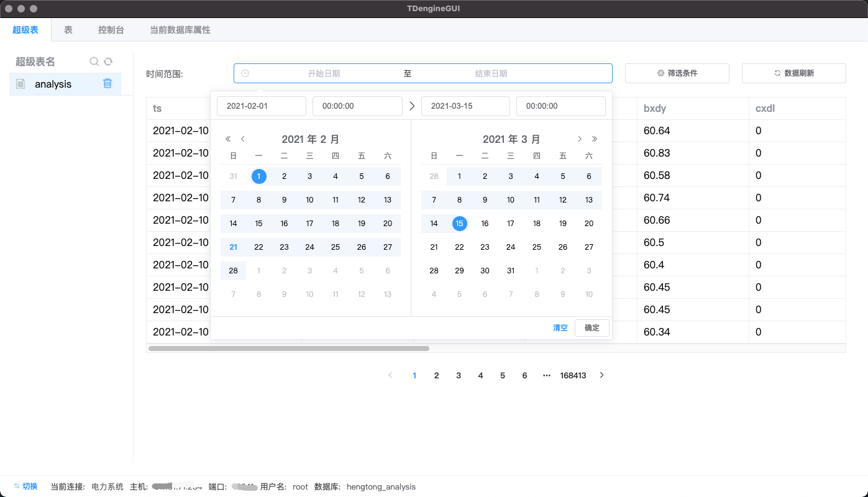Viewport: 868px width, 497px height.
Task: Click the bxdy column header
Action: pos(655,108)
